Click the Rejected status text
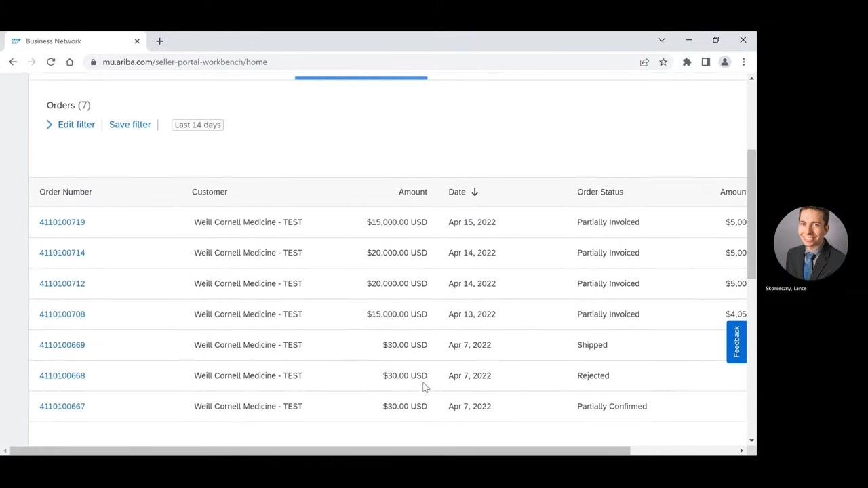868x488 pixels. 593,375
